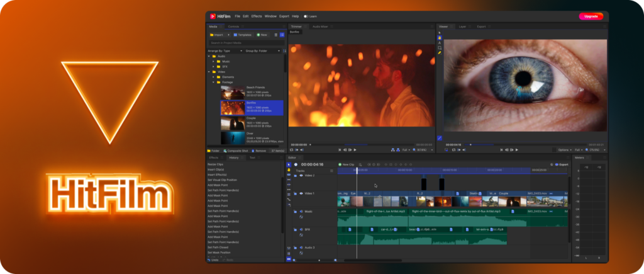Toggle the Learn switch
The width and height of the screenshot is (644, 274).
tap(306, 16)
